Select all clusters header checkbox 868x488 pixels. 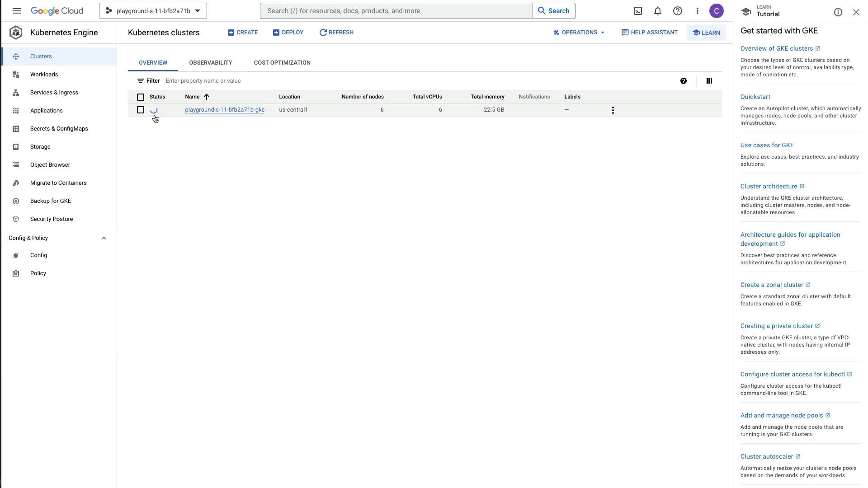point(141,97)
